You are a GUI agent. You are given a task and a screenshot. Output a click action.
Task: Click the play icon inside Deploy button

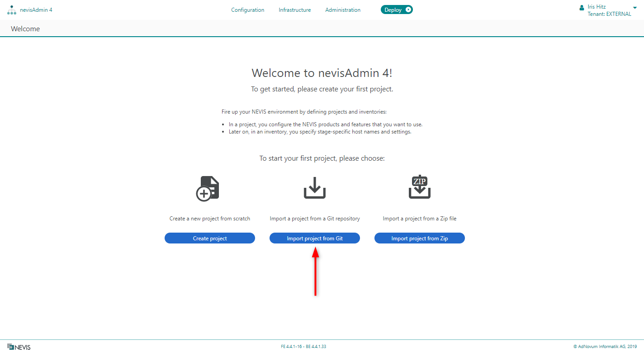pos(408,10)
